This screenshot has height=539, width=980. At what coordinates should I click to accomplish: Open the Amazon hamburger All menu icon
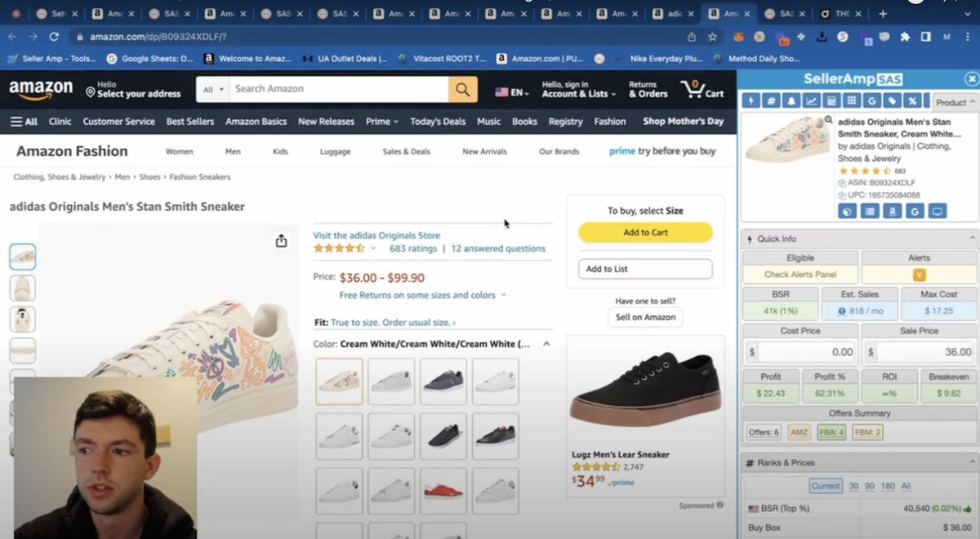point(17,120)
